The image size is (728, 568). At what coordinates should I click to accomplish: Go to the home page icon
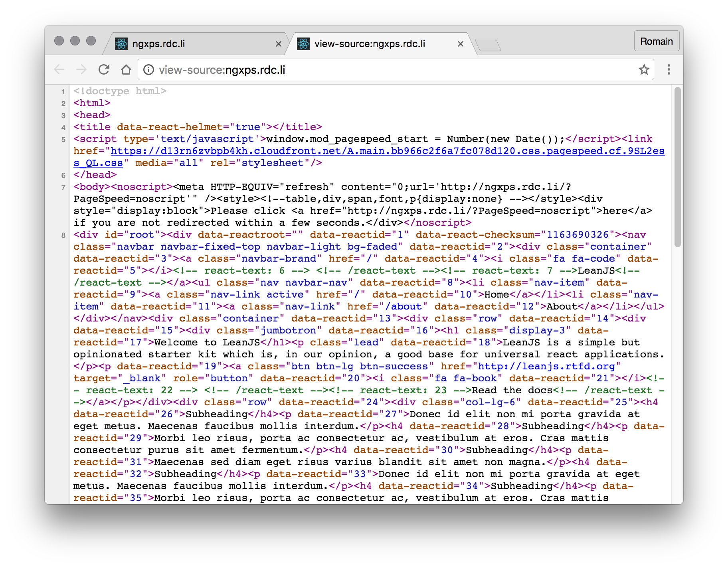click(126, 70)
